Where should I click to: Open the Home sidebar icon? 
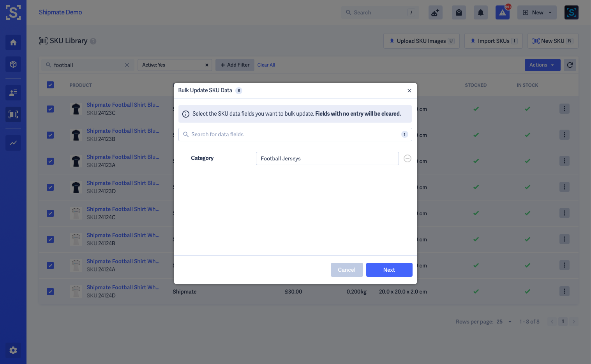point(13,42)
